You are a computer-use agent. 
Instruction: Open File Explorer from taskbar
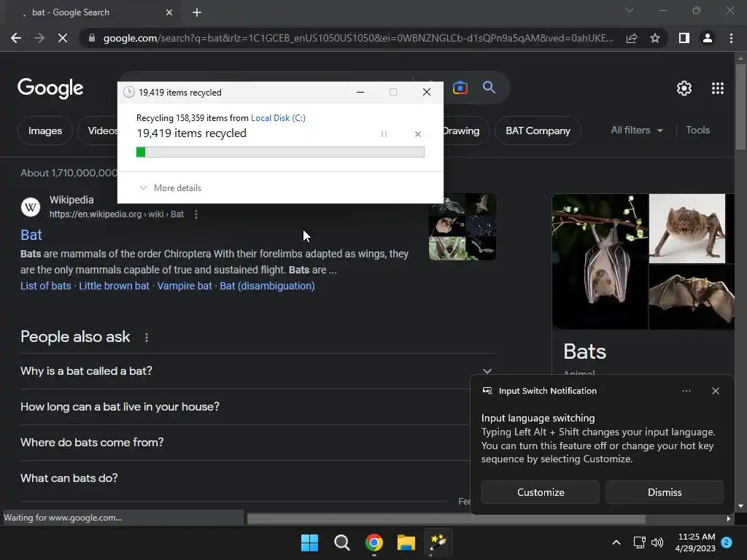406,542
